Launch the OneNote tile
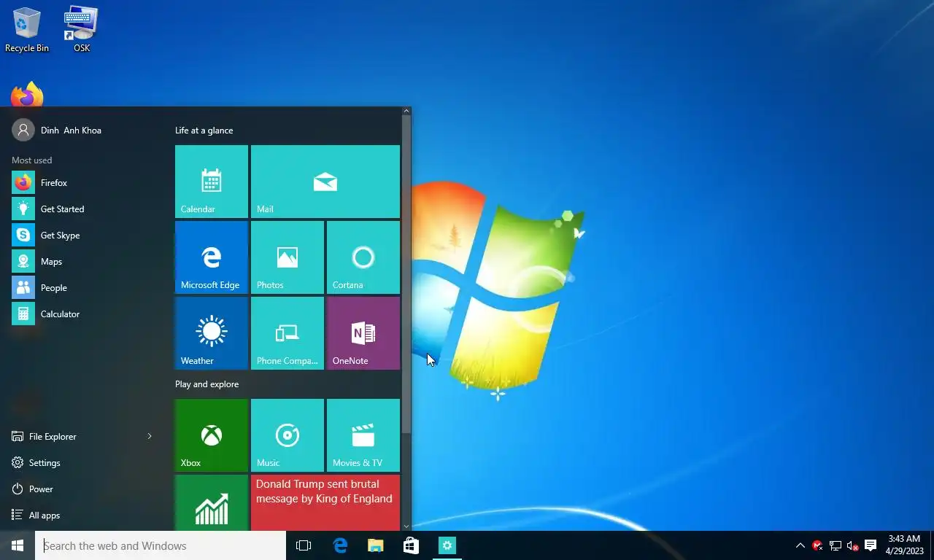Viewport: 934px width, 560px height. click(363, 333)
